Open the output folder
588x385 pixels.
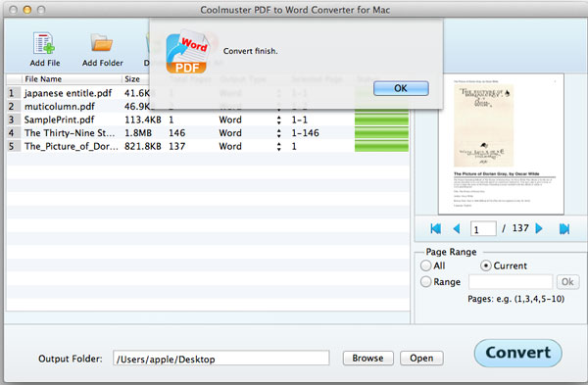coord(421,358)
